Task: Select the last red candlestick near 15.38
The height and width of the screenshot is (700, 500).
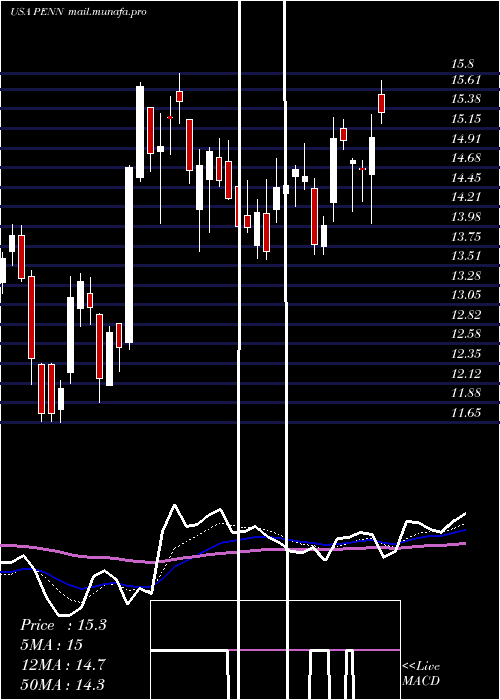Action: (381, 103)
